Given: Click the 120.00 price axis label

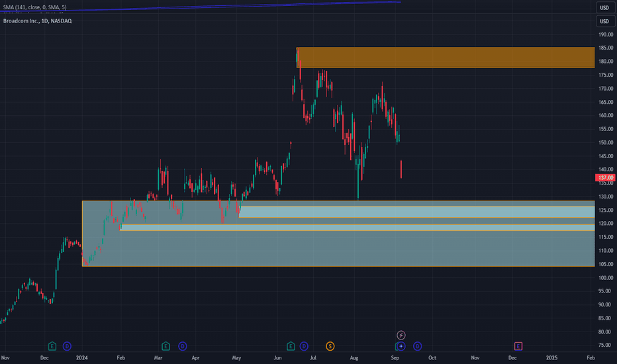Looking at the screenshot, I should [606, 224].
